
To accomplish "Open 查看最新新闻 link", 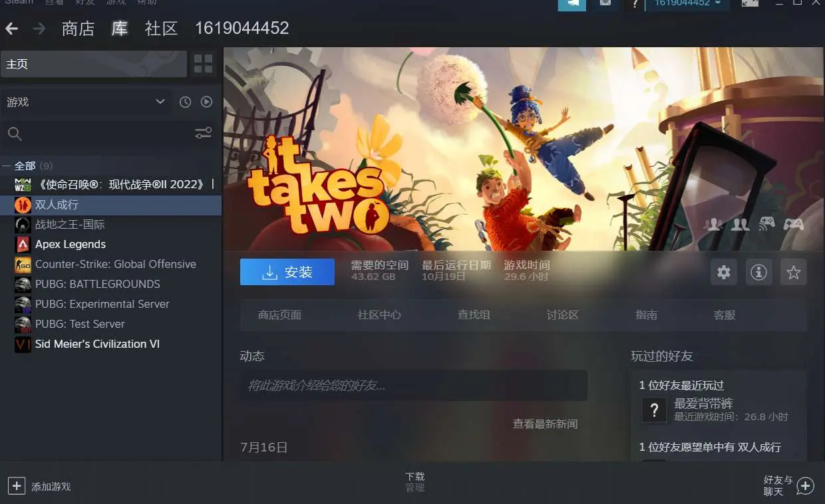I will point(545,424).
